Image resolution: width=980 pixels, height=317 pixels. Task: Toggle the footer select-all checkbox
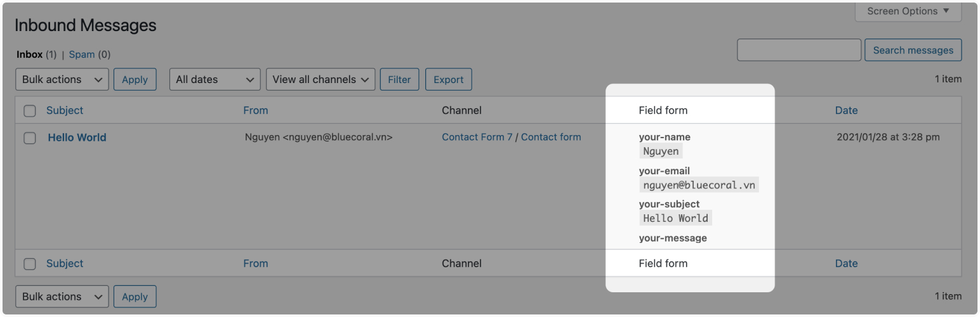pyautogui.click(x=30, y=264)
